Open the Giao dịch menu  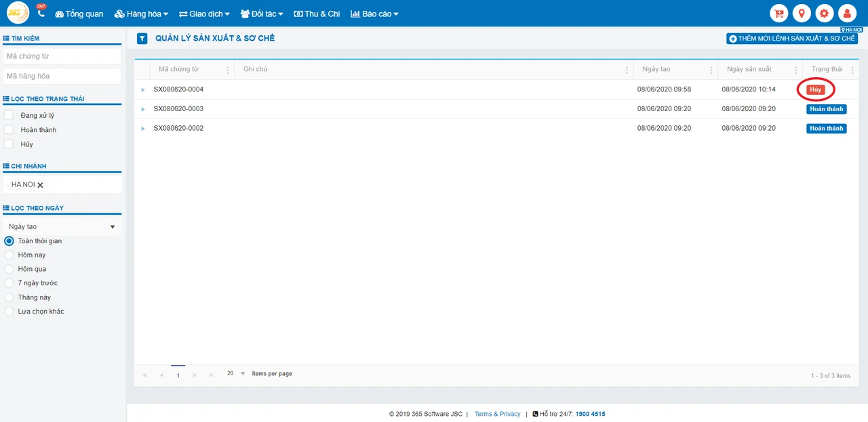coord(204,14)
